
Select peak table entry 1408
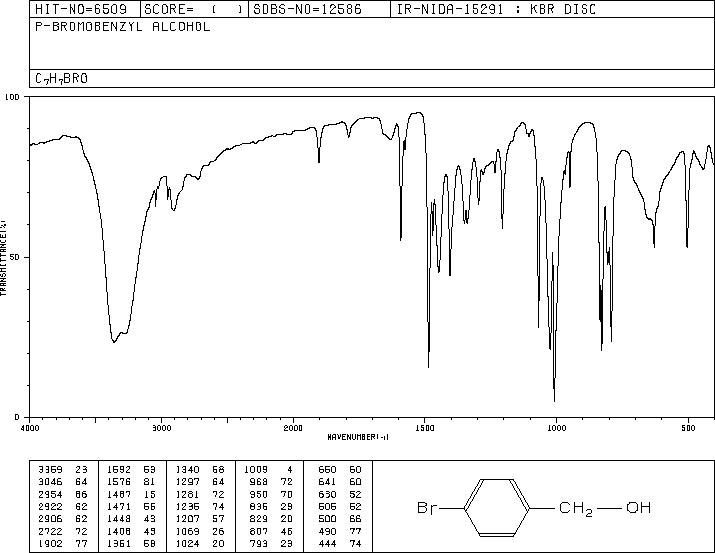(119, 531)
